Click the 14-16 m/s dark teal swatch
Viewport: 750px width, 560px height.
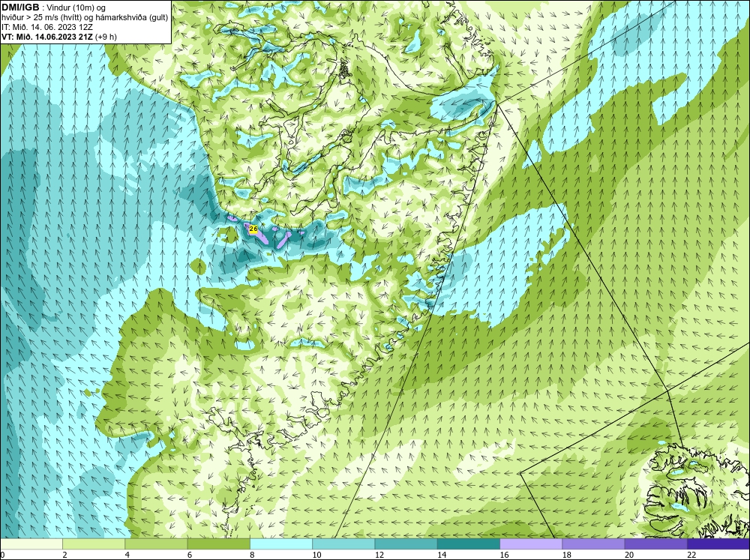pyautogui.click(x=469, y=544)
